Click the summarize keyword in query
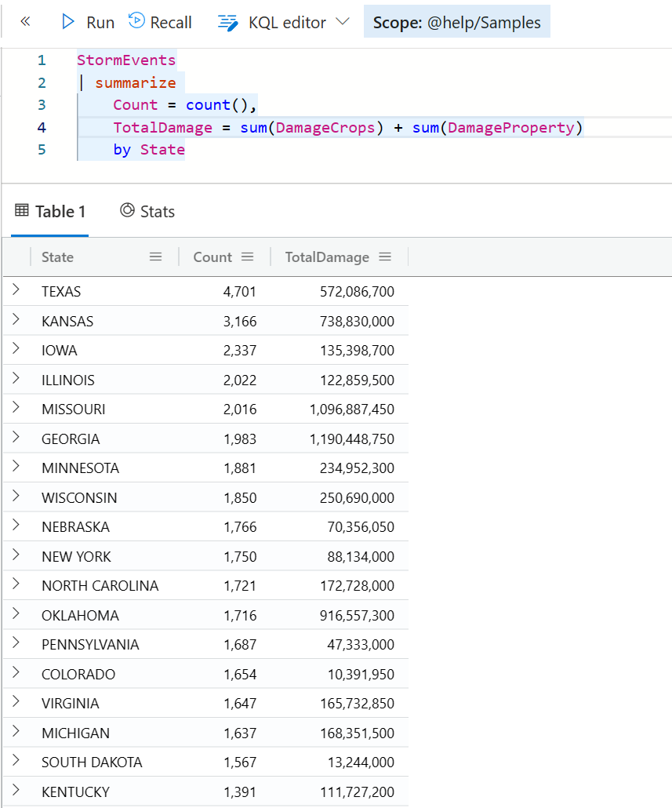This screenshot has width=672, height=808. 136,83
